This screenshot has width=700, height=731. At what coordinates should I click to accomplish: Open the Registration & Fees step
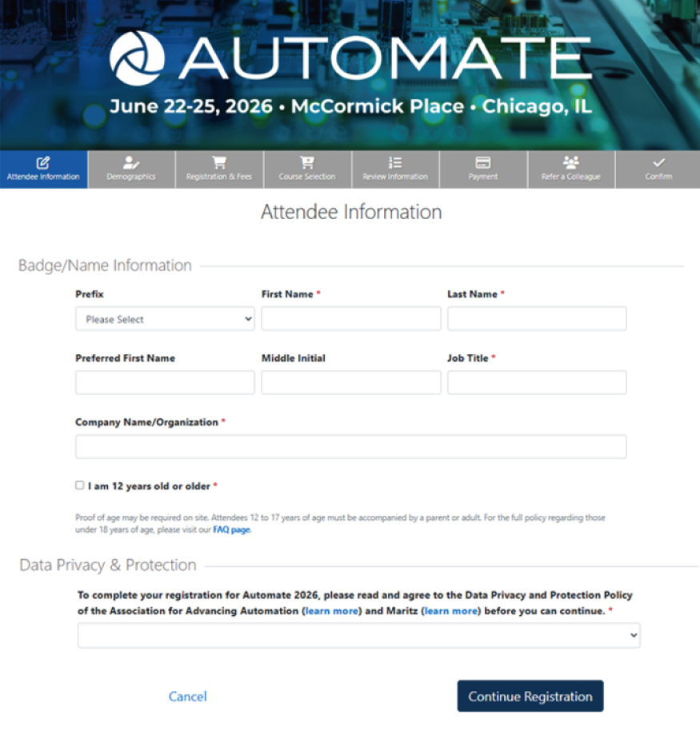pos(219,170)
